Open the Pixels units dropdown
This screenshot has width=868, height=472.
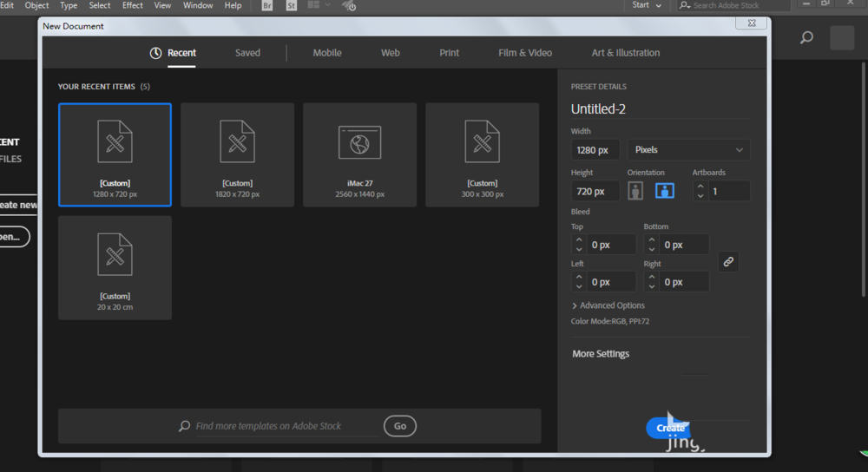[x=688, y=150]
